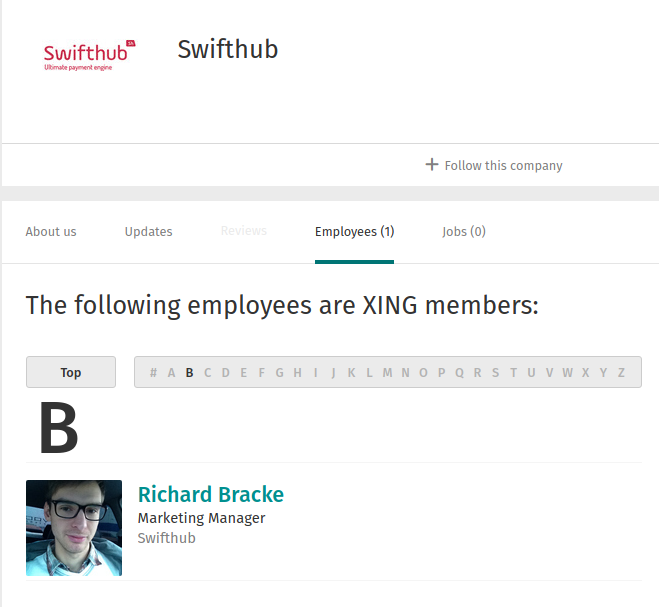The width and height of the screenshot is (659, 607).
Task: Open Richard Bracke's profile photo
Action: [x=74, y=528]
